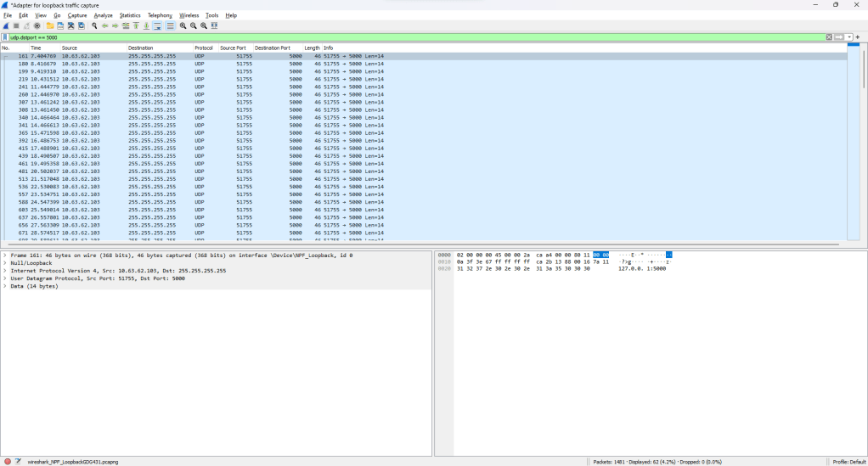Open the capture options gear icon
This screenshot has height=466, width=868.
37,26
